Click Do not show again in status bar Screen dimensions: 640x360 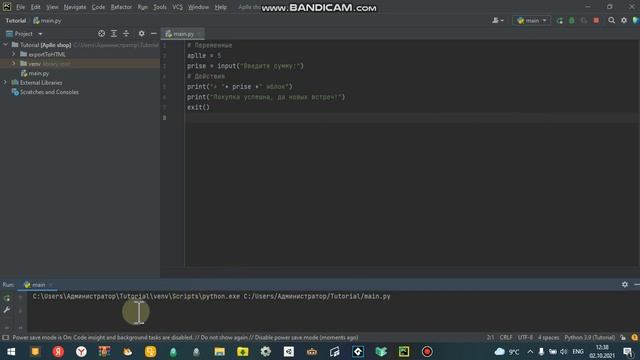224,338
